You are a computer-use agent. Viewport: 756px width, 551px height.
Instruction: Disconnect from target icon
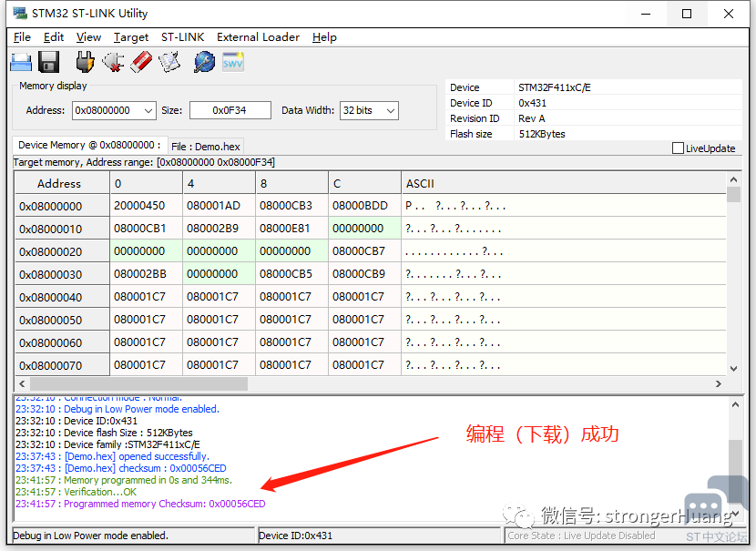[113, 62]
